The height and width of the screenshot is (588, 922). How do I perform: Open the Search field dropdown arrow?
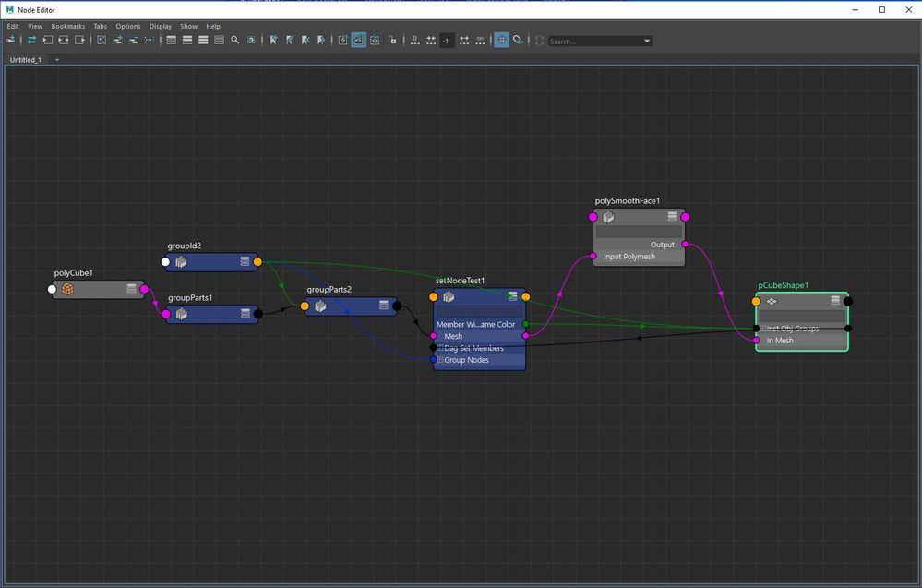click(647, 41)
